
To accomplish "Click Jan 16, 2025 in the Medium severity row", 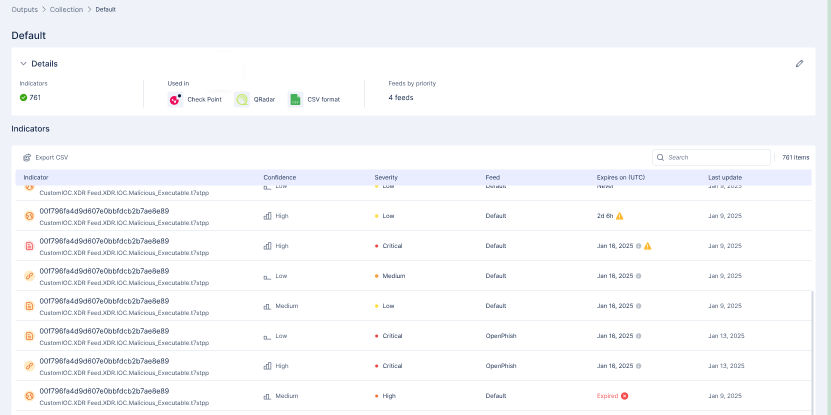I will coord(615,276).
